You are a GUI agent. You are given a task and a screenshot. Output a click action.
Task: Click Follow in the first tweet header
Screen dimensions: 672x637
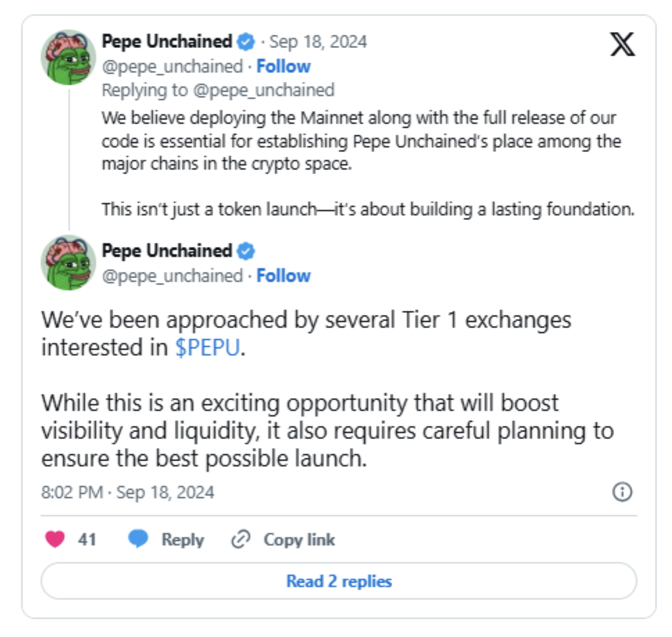(x=283, y=67)
